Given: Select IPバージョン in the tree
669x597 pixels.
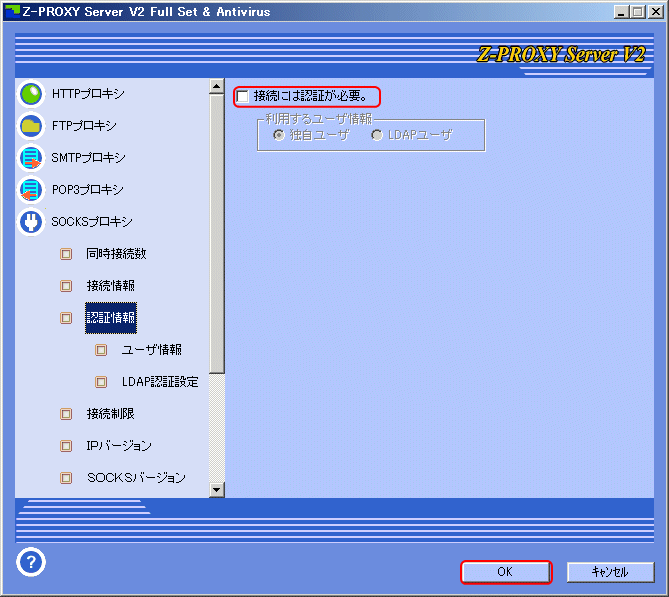Looking at the screenshot, I should (x=119, y=446).
